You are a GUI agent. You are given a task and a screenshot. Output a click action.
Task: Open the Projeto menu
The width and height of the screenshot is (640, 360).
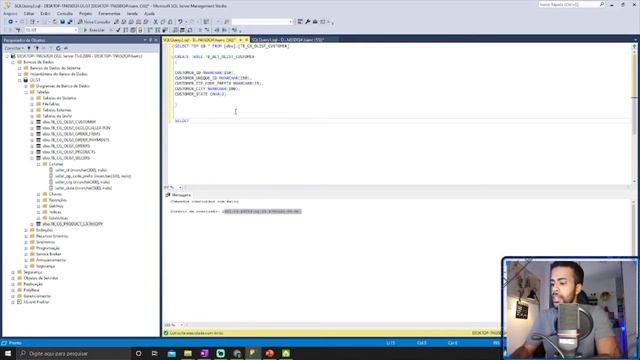click(85, 13)
